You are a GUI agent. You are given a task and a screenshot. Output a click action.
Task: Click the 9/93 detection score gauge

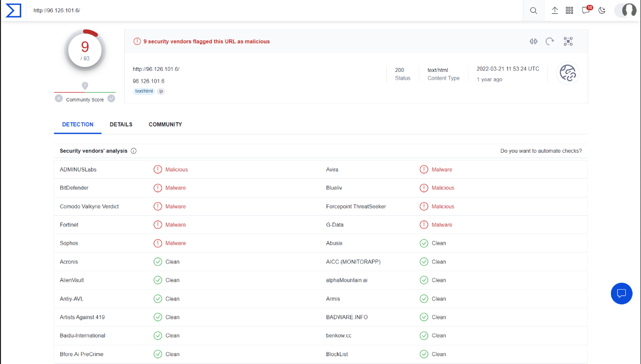pyautogui.click(x=85, y=50)
